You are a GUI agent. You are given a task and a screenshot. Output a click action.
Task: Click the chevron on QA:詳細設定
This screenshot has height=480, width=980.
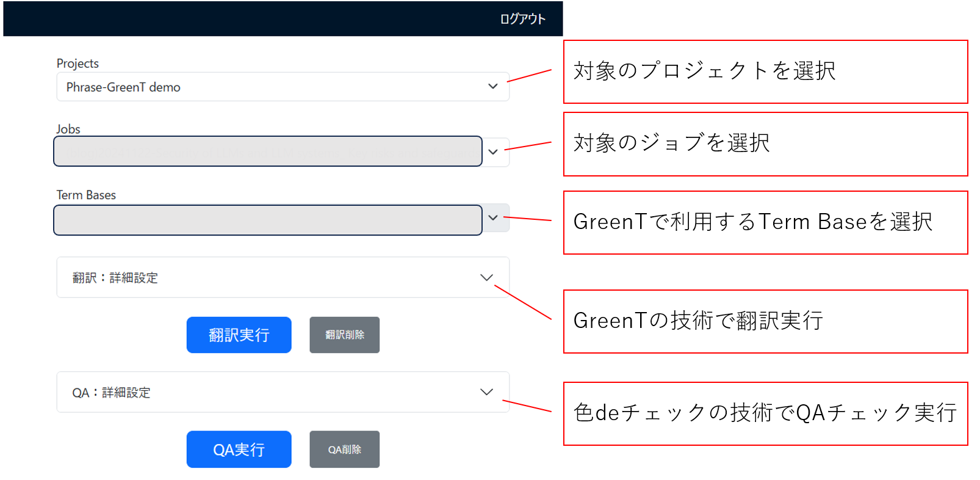point(486,392)
